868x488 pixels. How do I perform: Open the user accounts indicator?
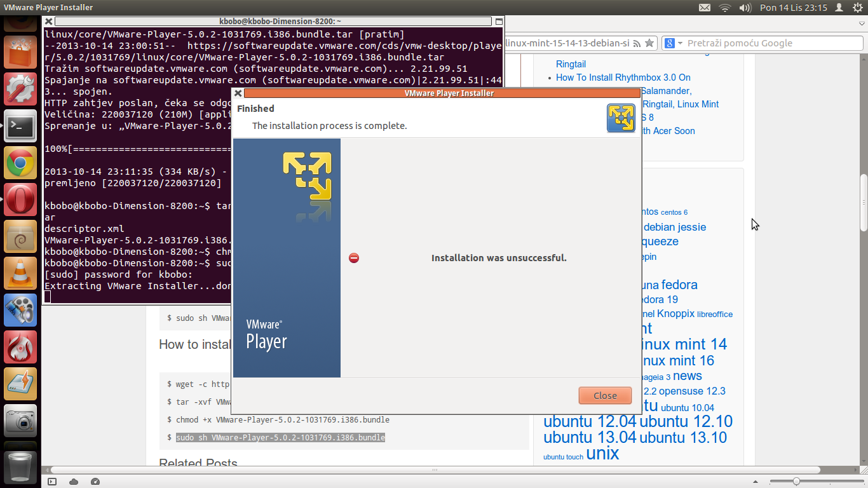[839, 8]
